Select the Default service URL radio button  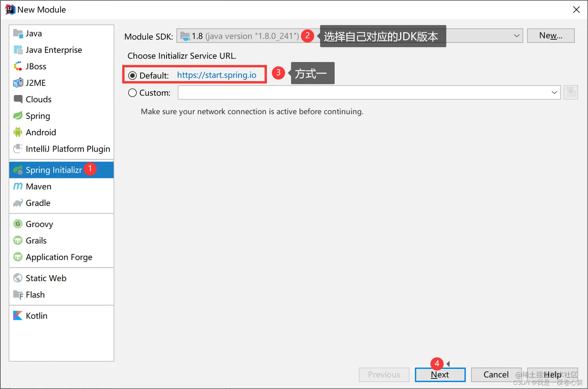(132, 75)
